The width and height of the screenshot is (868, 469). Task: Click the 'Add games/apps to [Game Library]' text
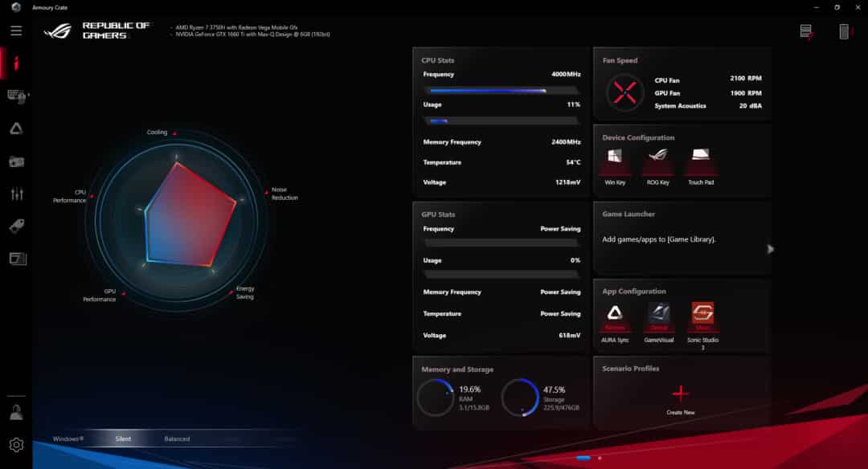[x=659, y=239]
